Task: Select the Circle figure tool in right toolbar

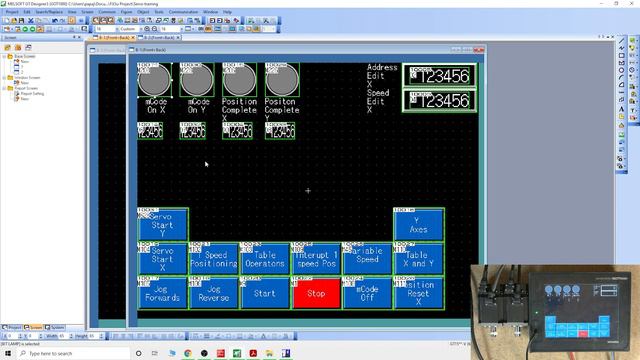Action: coord(622,70)
